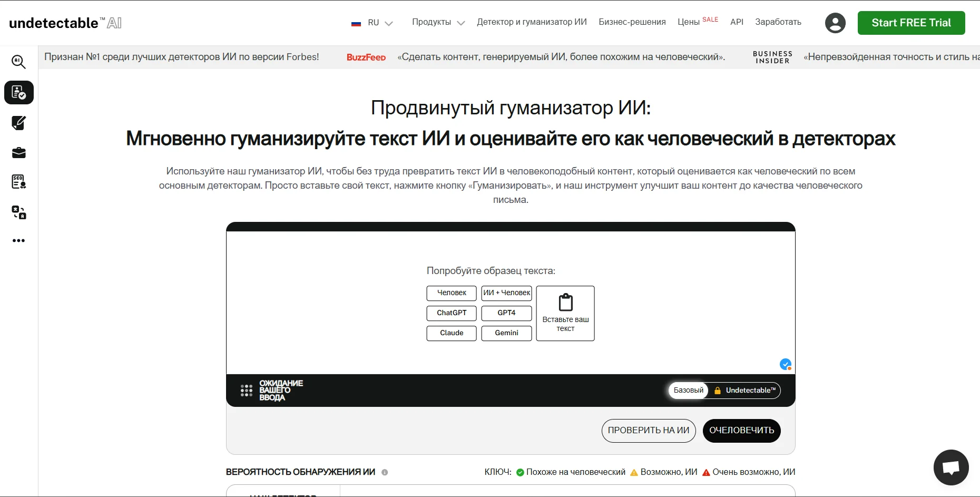Open the user account avatar
Image resolution: width=980 pixels, height=497 pixels.
tap(835, 23)
